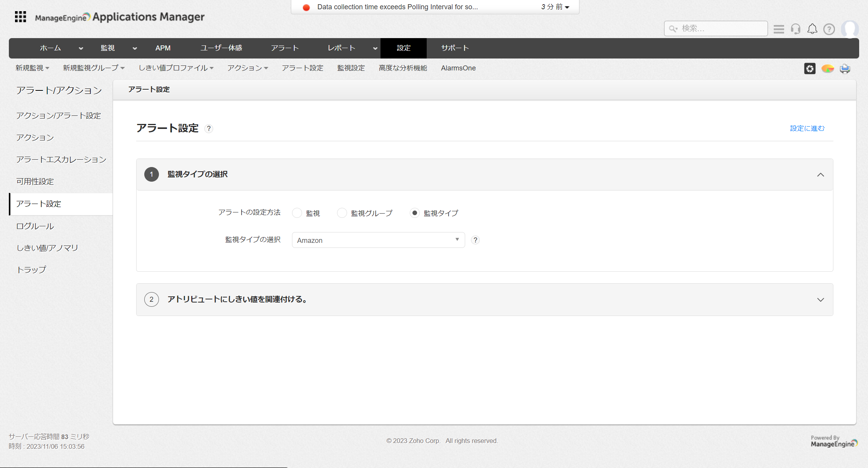
Task: Select the 監視 radio button
Action: coord(297,213)
